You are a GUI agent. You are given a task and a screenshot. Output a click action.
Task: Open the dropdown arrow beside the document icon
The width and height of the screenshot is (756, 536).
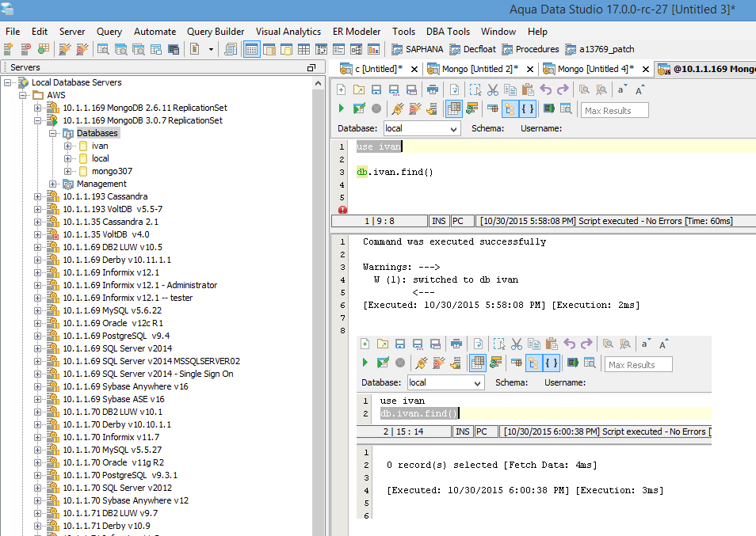[x=211, y=49]
